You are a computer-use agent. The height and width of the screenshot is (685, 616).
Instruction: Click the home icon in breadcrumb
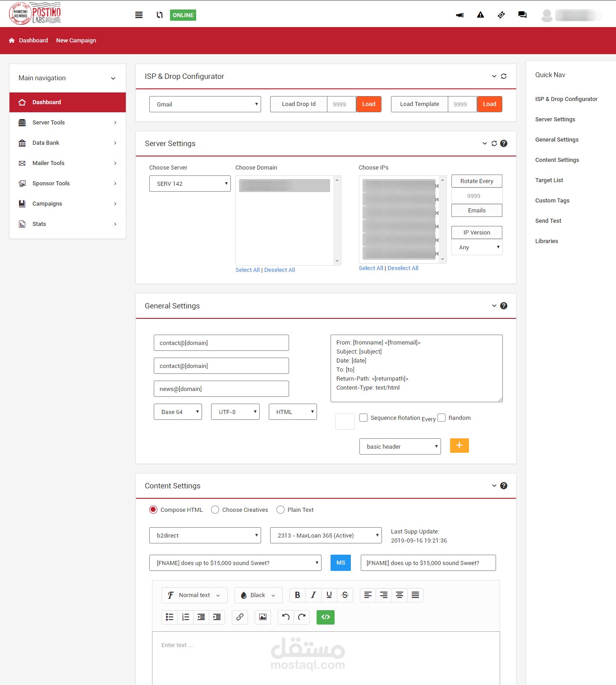click(12, 40)
